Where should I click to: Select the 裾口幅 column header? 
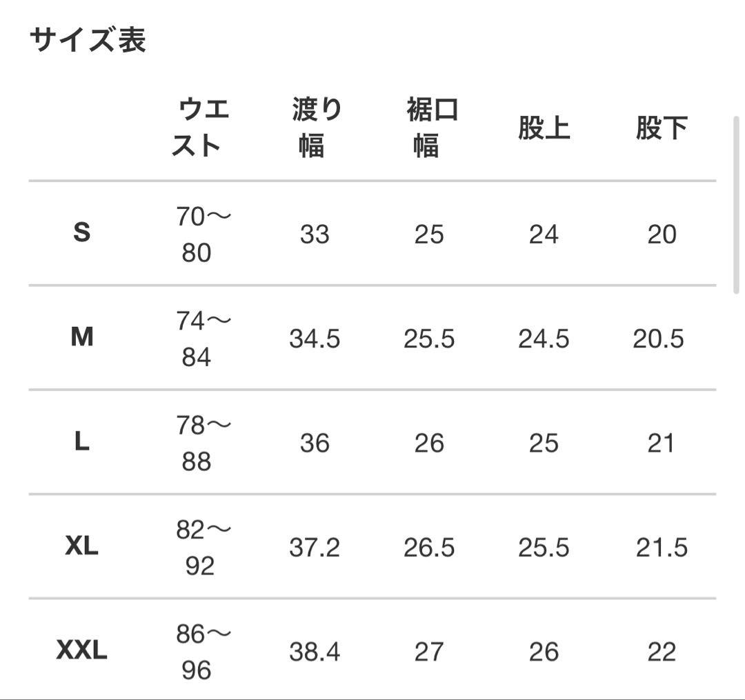point(430,128)
